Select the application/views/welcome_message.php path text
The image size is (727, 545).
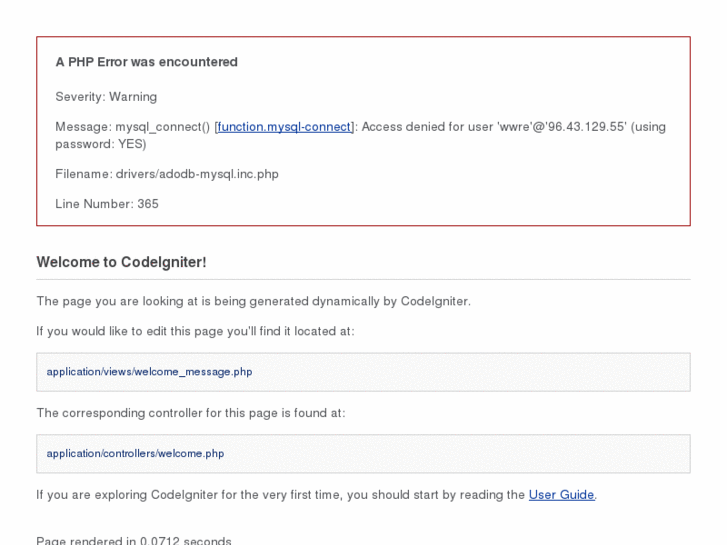coord(149,372)
